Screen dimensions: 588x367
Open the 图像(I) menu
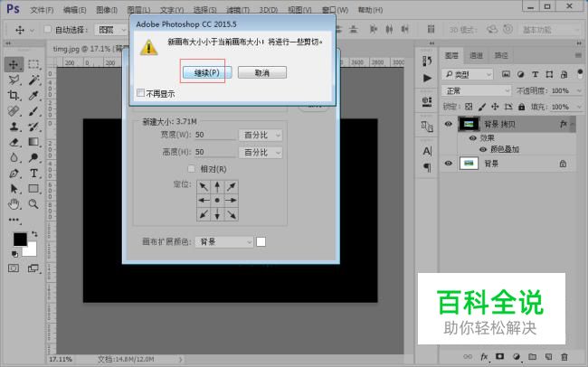pyautogui.click(x=107, y=10)
